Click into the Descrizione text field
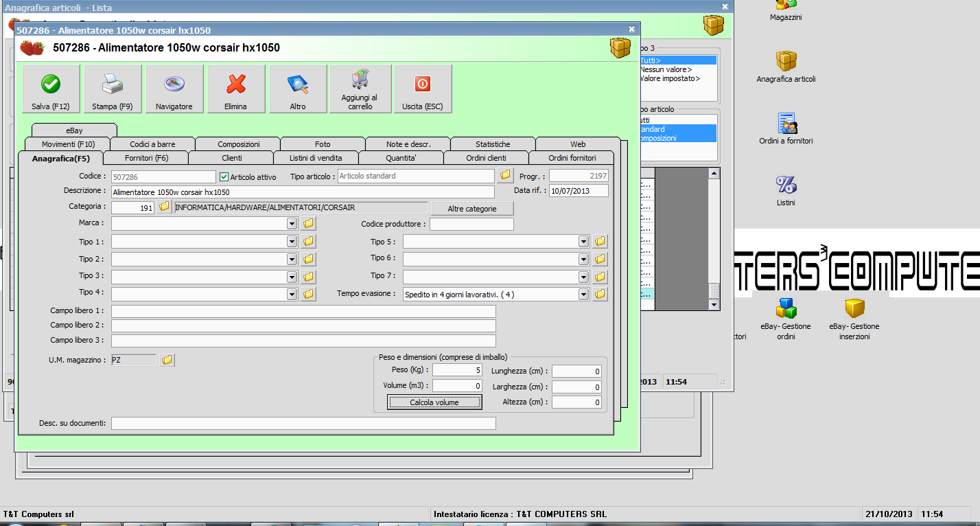This screenshot has height=526, width=980. point(302,192)
